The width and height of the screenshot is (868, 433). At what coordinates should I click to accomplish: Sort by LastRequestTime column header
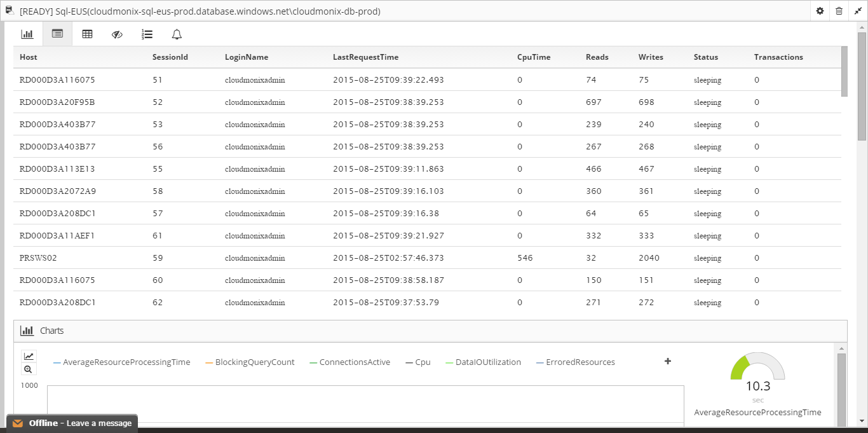coord(366,57)
